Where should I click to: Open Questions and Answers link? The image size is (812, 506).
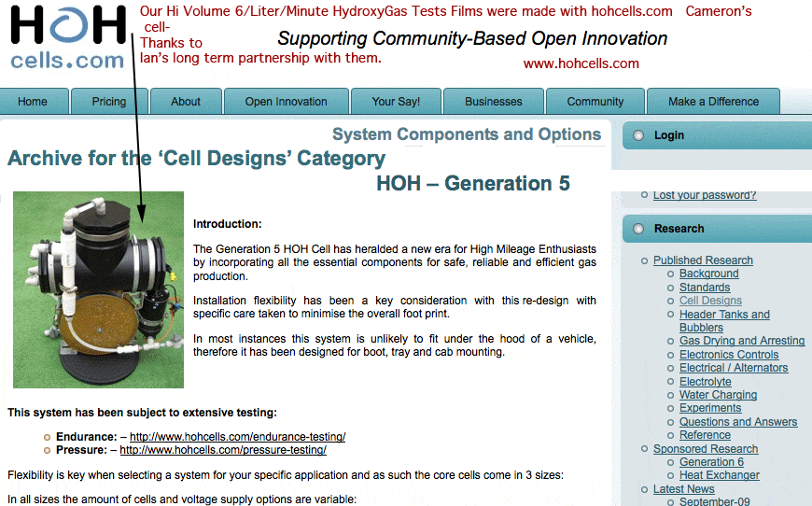pyautogui.click(x=738, y=422)
